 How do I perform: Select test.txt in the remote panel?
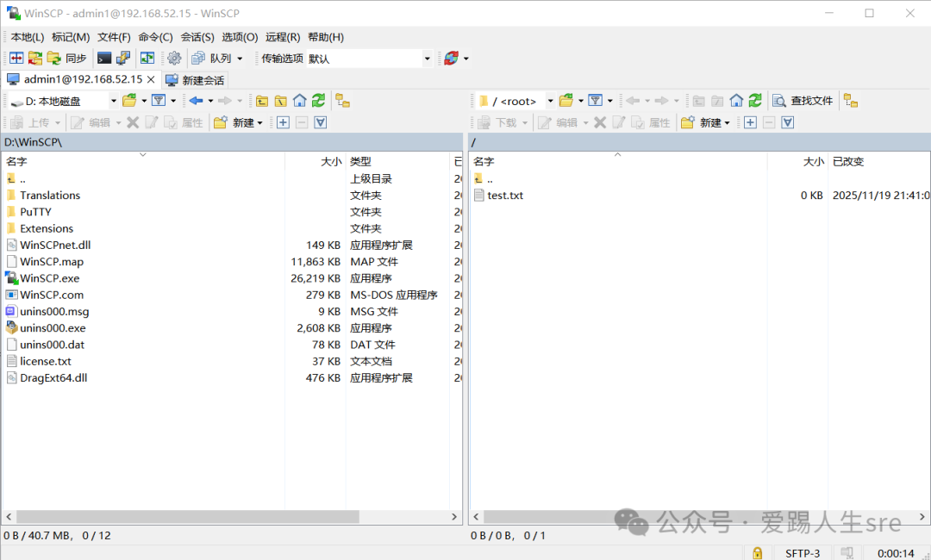coord(505,196)
